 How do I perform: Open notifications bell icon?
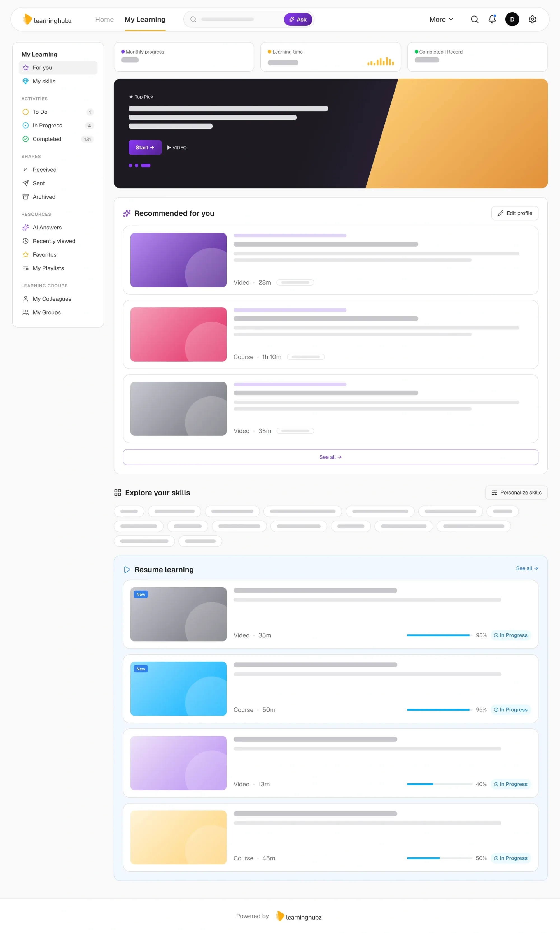click(492, 19)
